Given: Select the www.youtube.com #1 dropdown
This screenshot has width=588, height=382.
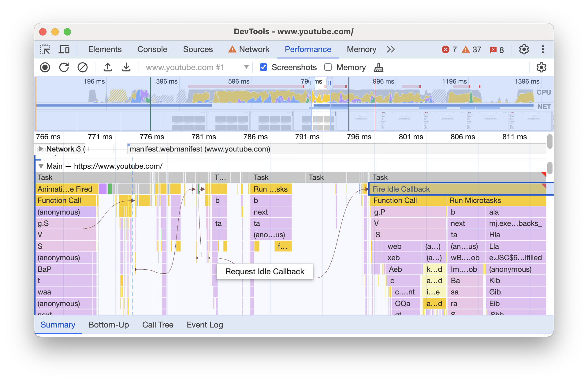Looking at the screenshot, I should click(x=195, y=67).
